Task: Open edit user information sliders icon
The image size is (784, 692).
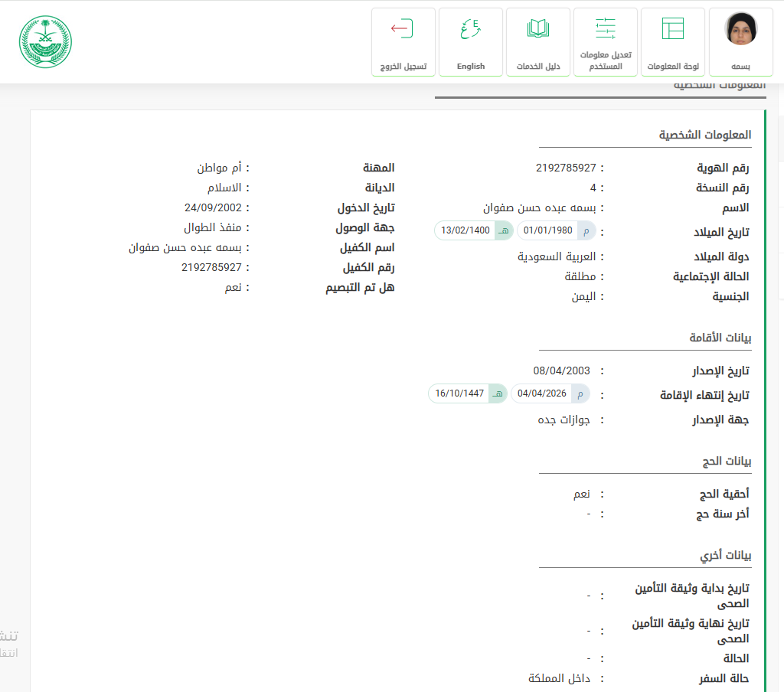Action: pyautogui.click(x=605, y=29)
